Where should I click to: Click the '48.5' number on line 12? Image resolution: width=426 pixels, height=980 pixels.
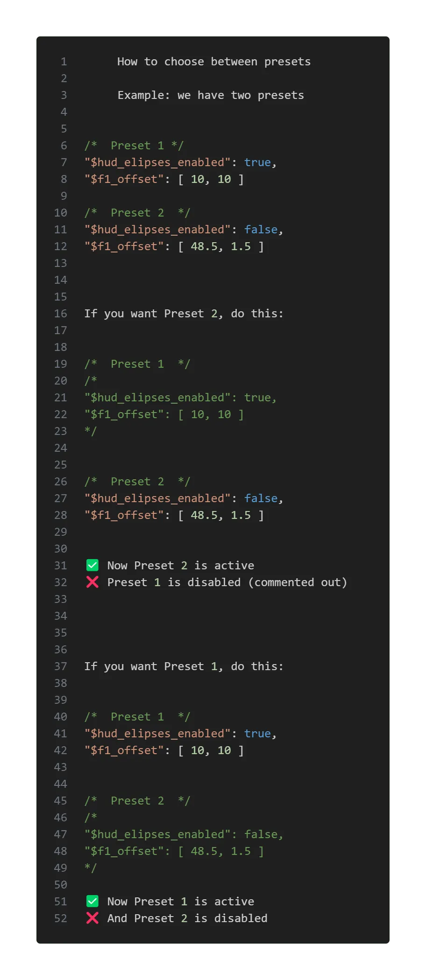tap(204, 246)
